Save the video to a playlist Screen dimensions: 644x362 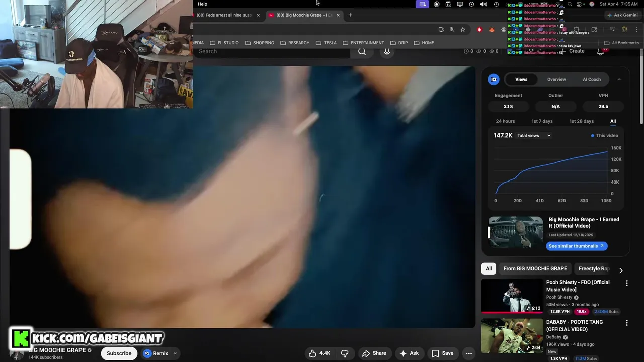point(443,353)
